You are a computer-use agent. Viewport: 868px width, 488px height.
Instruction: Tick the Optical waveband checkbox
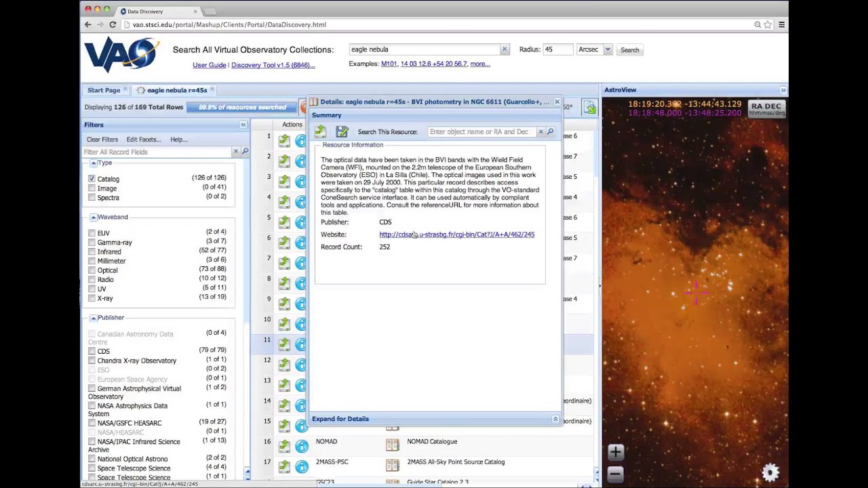coord(92,270)
